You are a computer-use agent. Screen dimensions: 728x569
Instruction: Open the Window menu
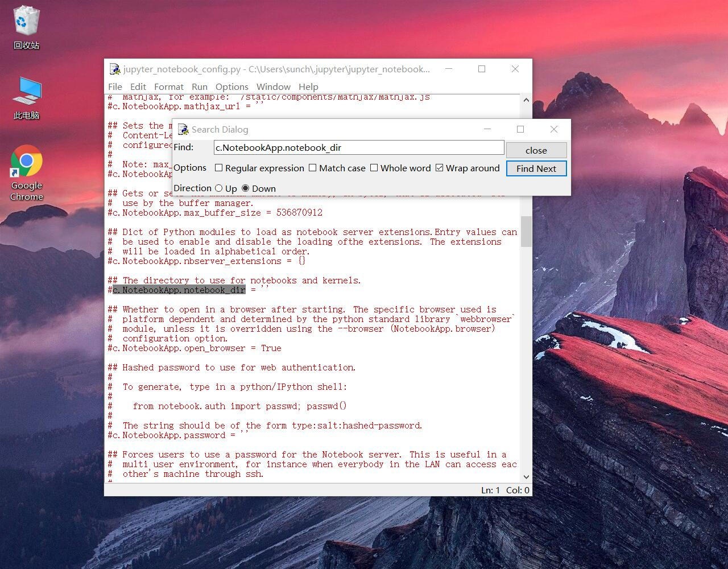tap(274, 86)
